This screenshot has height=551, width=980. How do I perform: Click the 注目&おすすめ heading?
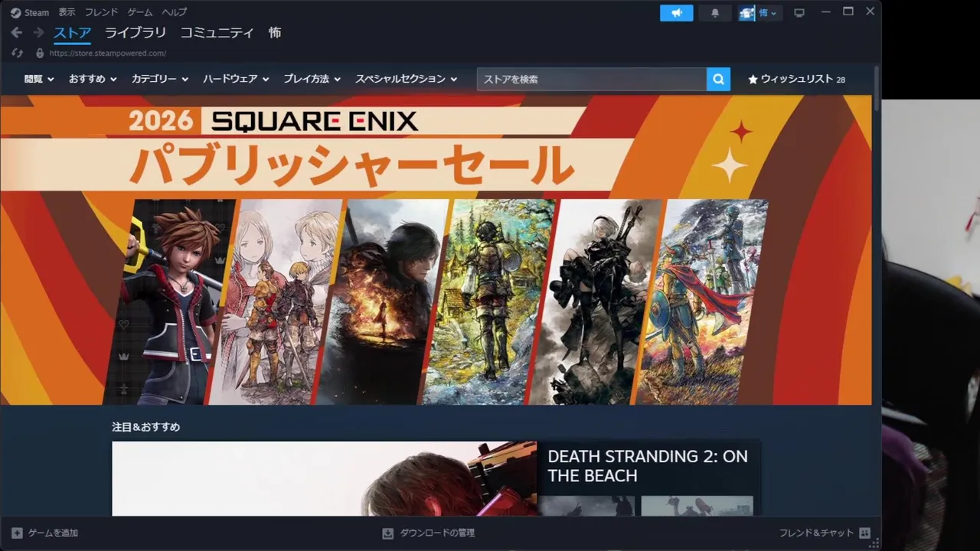(146, 427)
